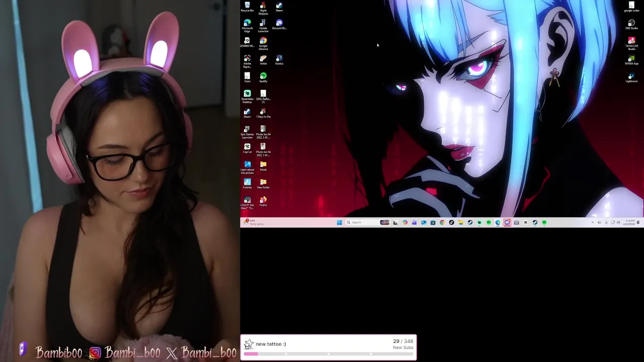The height and width of the screenshot is (362, 644).
Task: Click the taskbar Search box
Action: tap(368, 222)
